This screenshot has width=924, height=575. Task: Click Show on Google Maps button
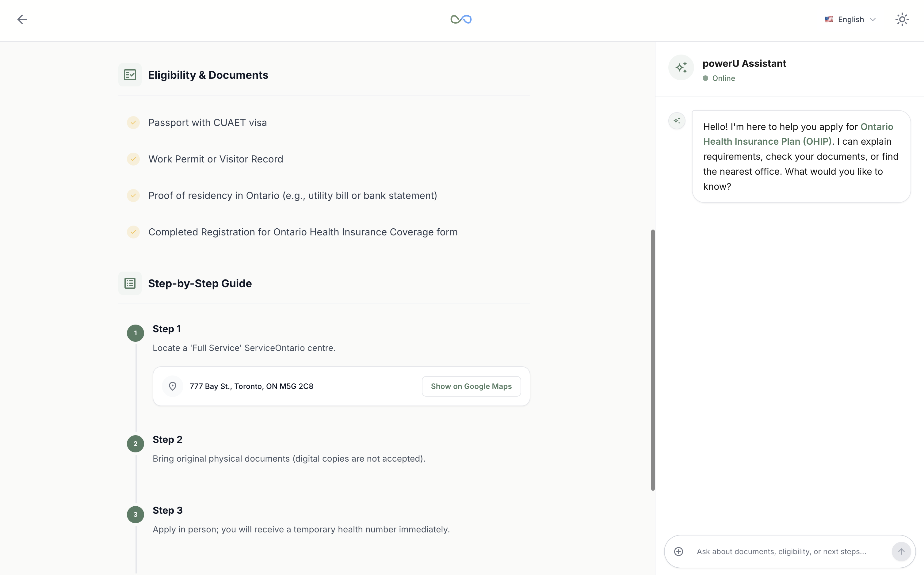471,387
